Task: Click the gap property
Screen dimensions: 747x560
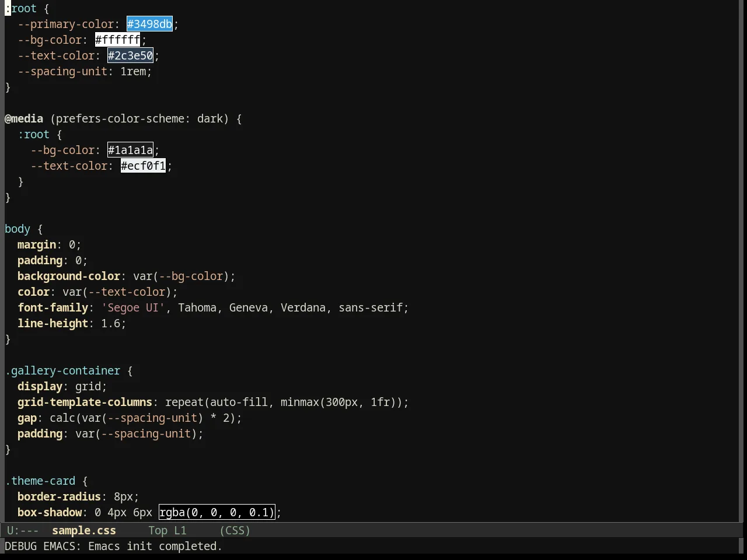Action: [x=27, y=418]
